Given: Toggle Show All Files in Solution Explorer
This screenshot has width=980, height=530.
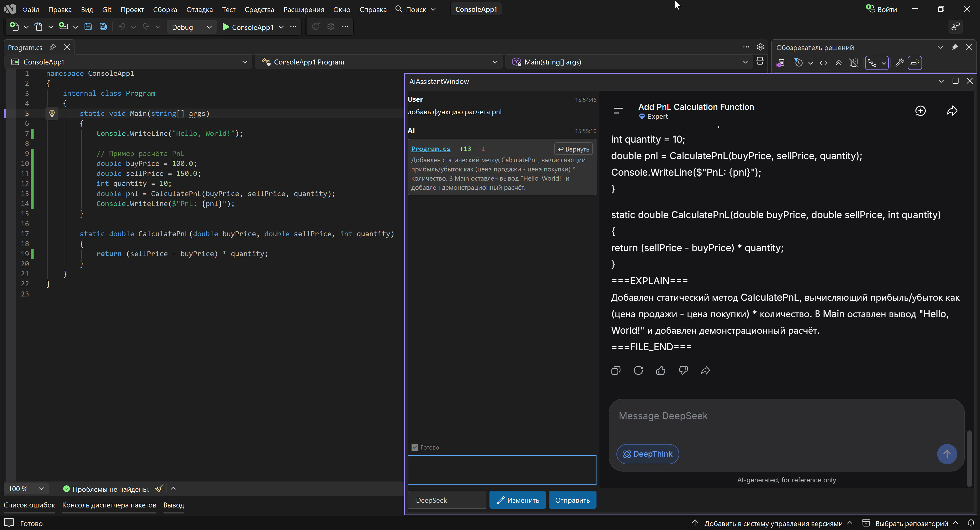Looking at the screenshot, I should [853, 63].
